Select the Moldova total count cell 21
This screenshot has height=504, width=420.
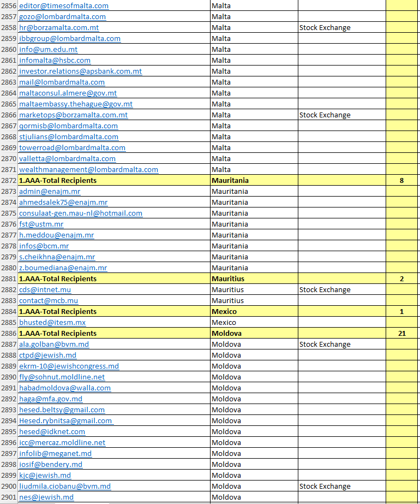(x=401, y=334)
